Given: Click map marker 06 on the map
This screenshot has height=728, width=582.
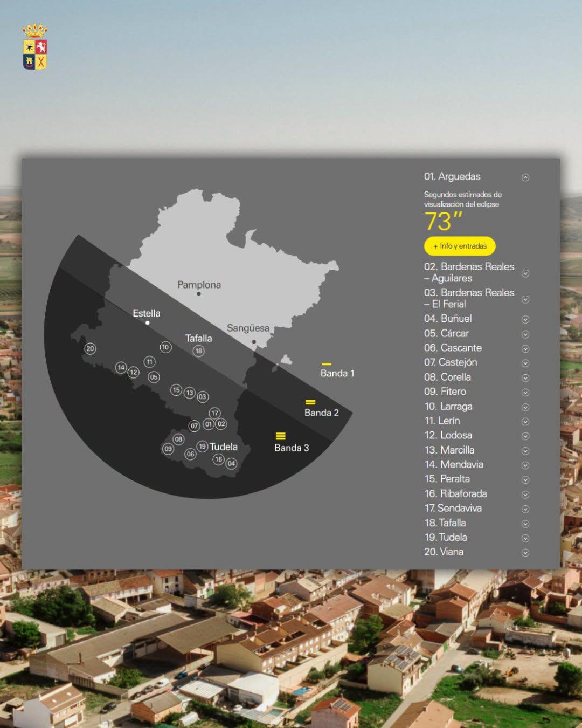Looking at the screenshot, I should click(x=190, y=454).
